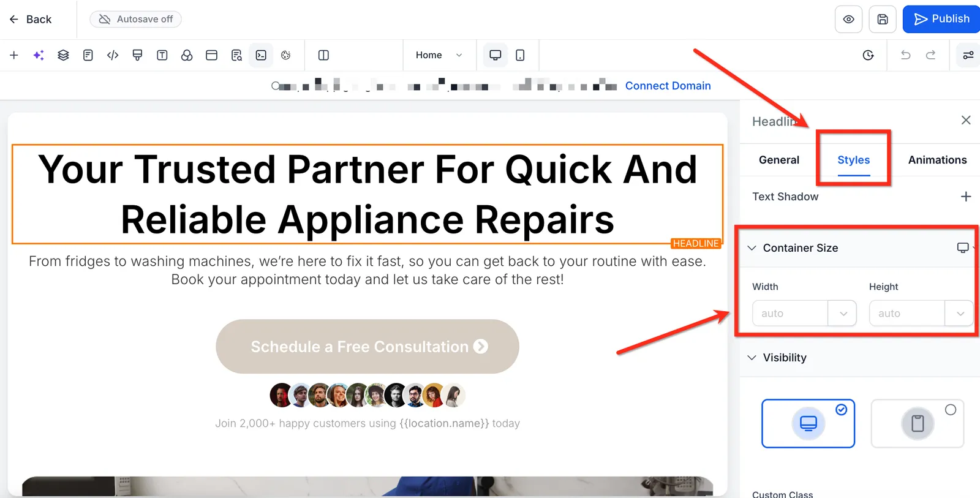Screen dimensions: 980x498
Task: Undo the last change
Action: pos(905,55)
